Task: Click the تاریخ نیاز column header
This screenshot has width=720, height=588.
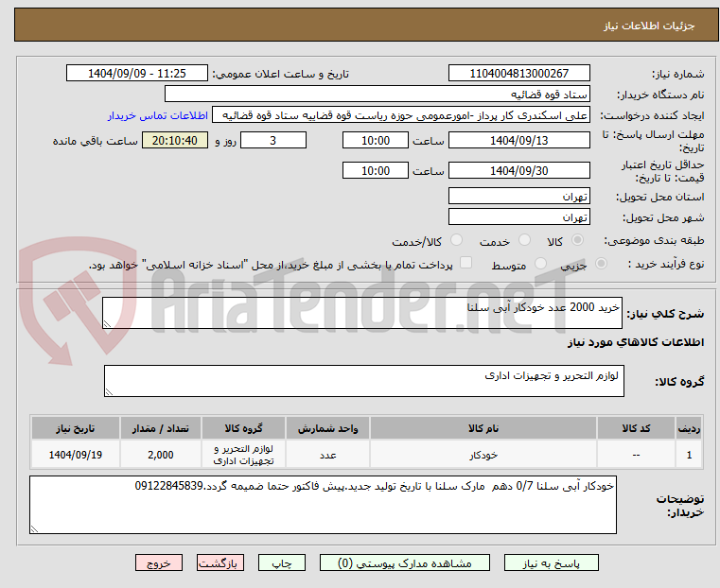Action: 76,428
